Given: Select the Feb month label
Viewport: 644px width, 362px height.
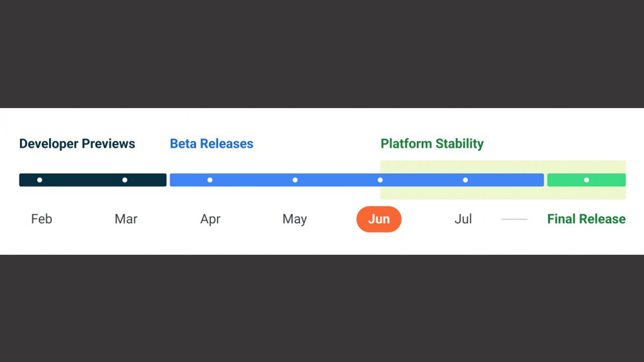Looking at the screenshot, I should 42,219.
